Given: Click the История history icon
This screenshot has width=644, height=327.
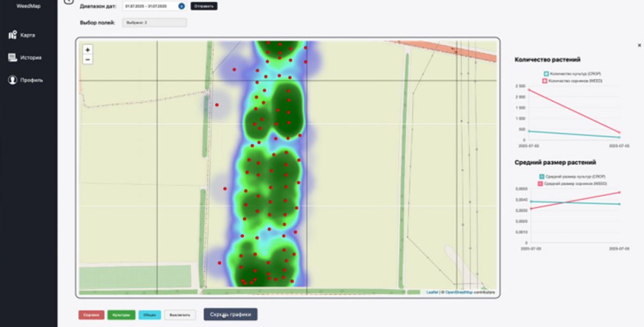Looking at the screenshot, I should pyautogui.click(x=13, y=57).
